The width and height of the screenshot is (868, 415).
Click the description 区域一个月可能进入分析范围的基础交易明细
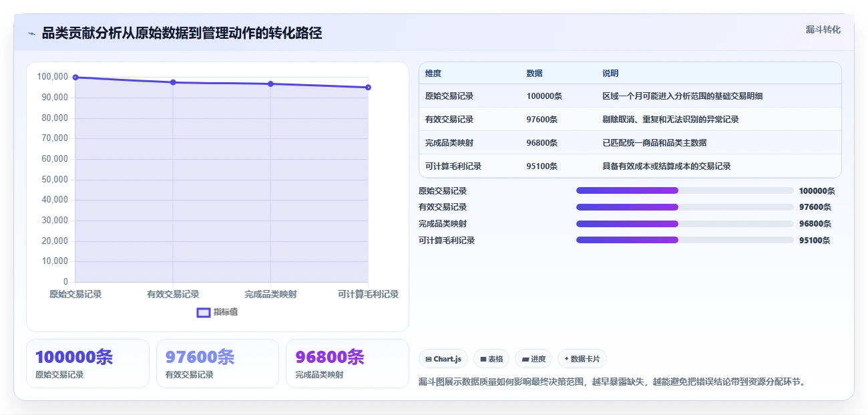(682, 96)
